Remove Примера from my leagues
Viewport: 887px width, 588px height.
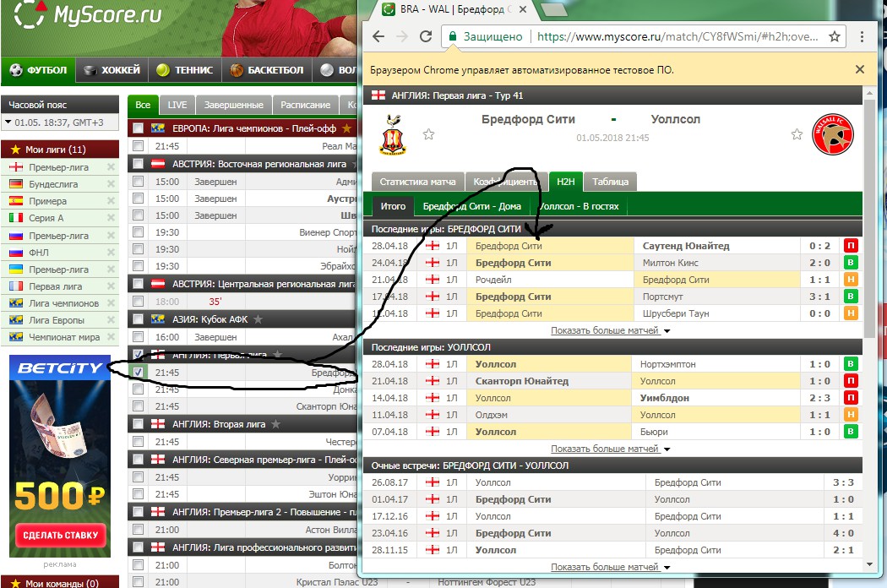[111, 201]
